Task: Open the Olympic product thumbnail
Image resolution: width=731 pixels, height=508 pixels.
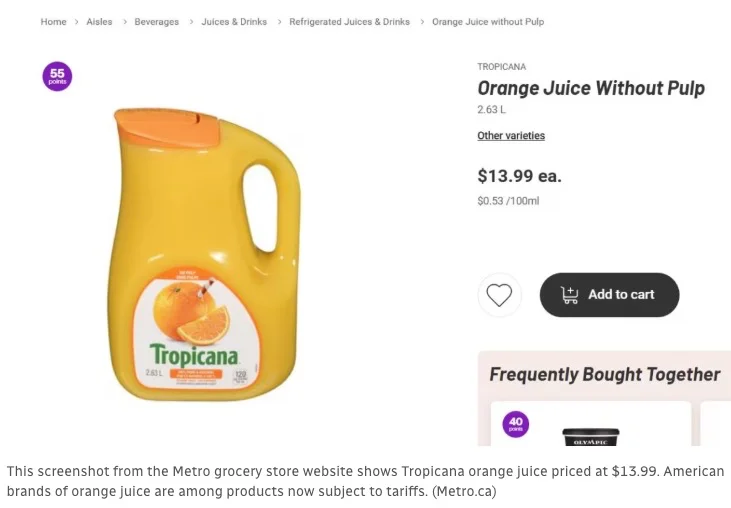Action: [x=590, y=437]
